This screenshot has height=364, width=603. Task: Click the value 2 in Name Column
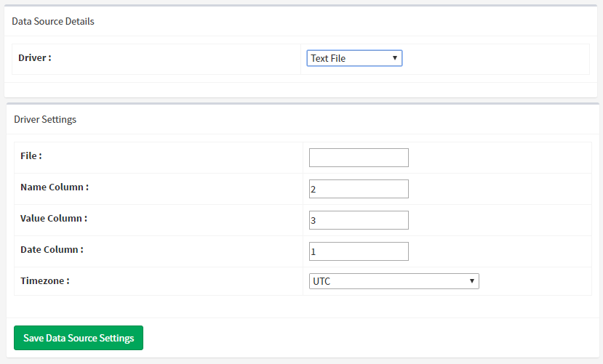point(314,189)
